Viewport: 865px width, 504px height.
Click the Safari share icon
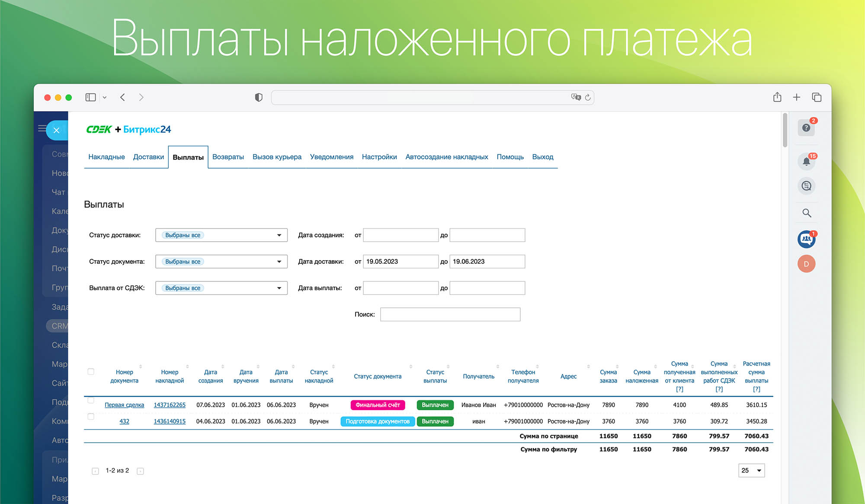(777, 97)
